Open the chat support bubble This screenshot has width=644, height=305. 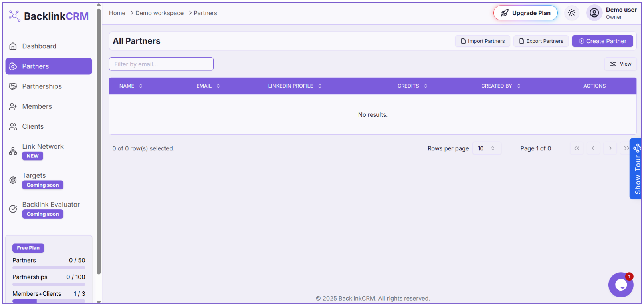point(620,285)
